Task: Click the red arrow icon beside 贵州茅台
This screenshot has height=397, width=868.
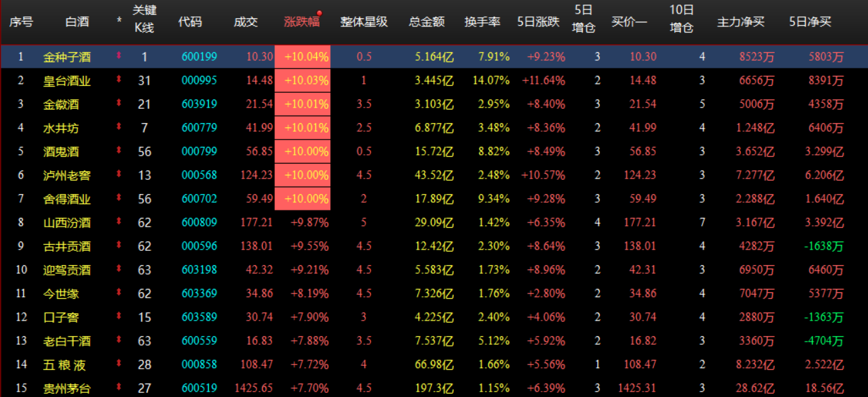Action: 118,387
